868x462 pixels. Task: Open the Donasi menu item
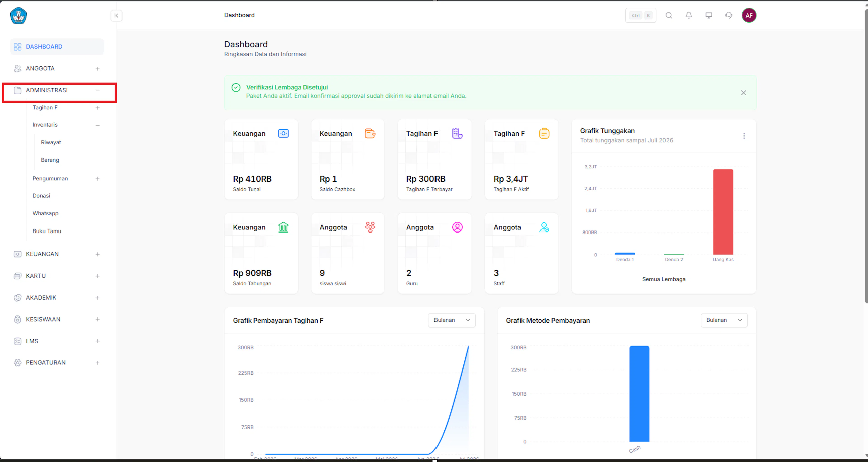point(41,196)
